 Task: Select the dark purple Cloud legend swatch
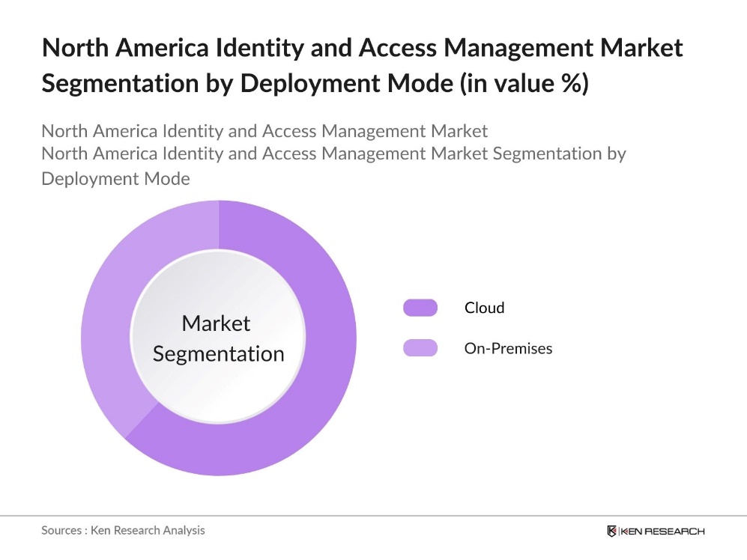[420, 308]
